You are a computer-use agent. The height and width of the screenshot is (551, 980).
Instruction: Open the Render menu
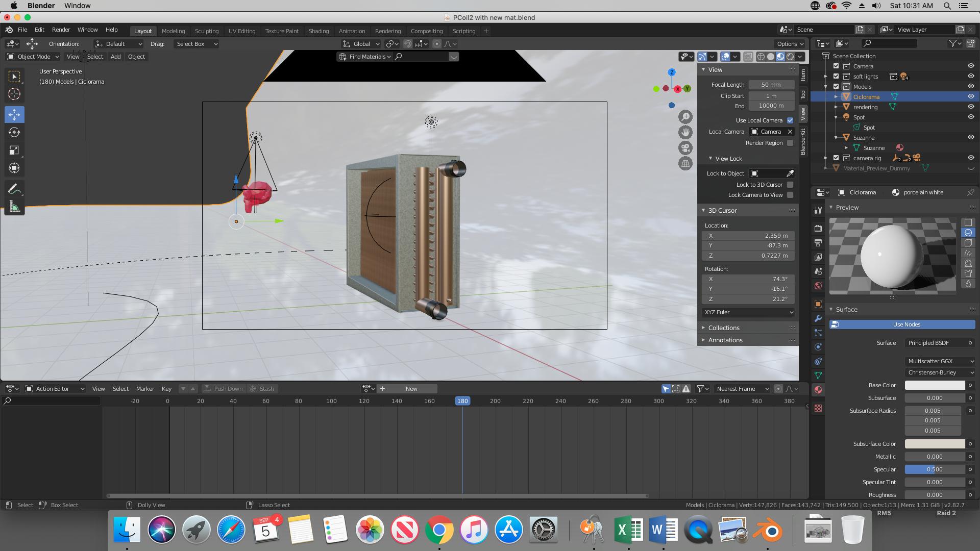[61, 30]
